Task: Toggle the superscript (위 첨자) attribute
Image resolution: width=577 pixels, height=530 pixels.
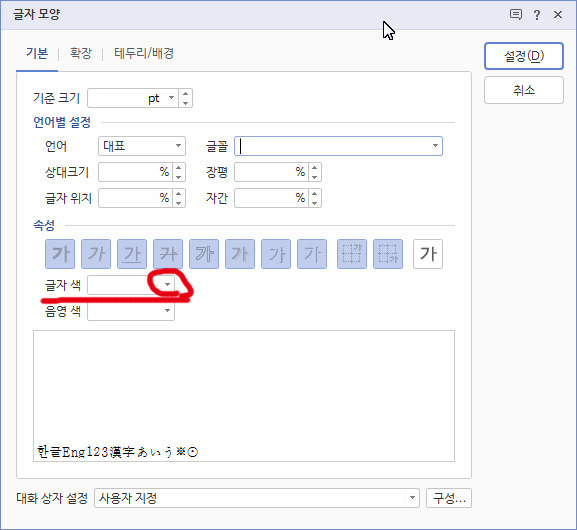Action: click(x=352, y=254)
